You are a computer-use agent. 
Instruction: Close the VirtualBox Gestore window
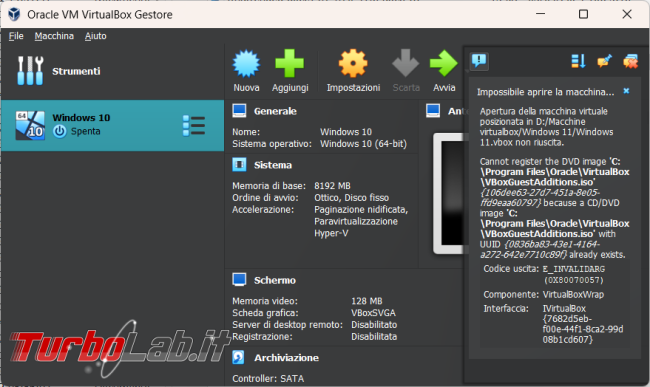coord(627,14)
